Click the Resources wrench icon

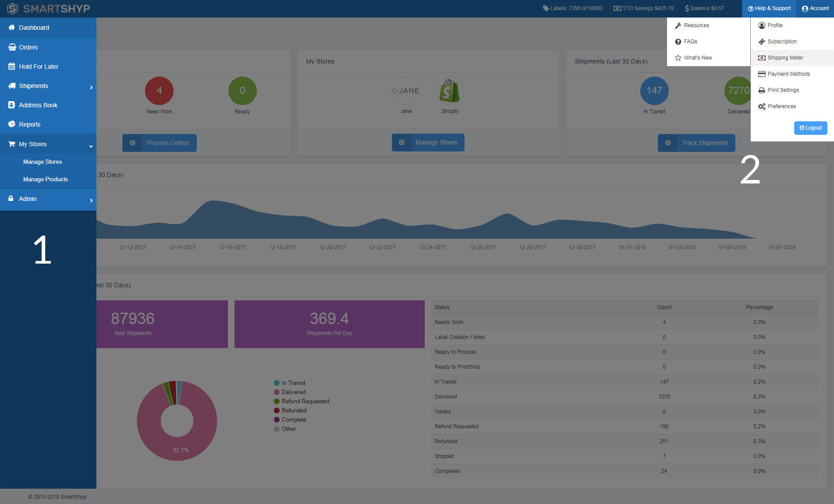pos(678,25)
